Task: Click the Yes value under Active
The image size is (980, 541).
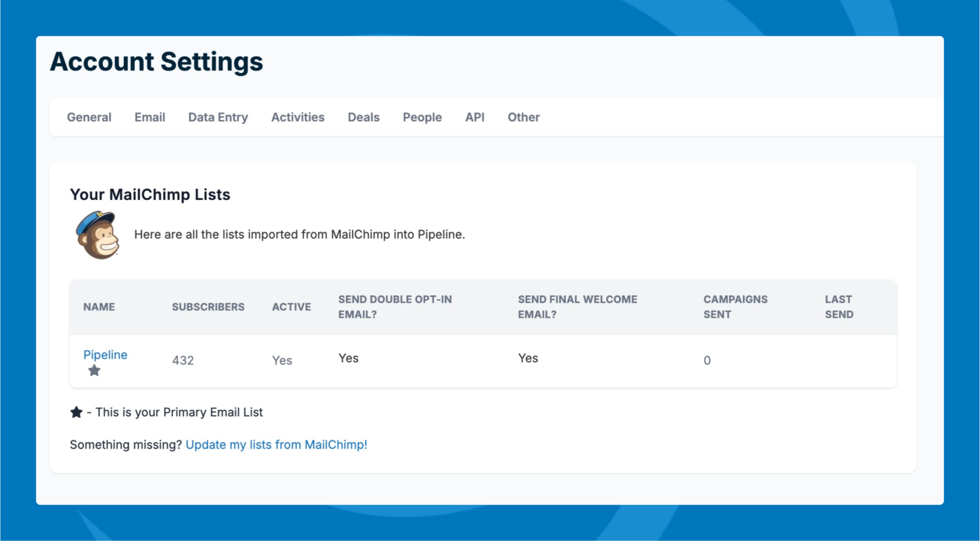Action: coord(282,360)
